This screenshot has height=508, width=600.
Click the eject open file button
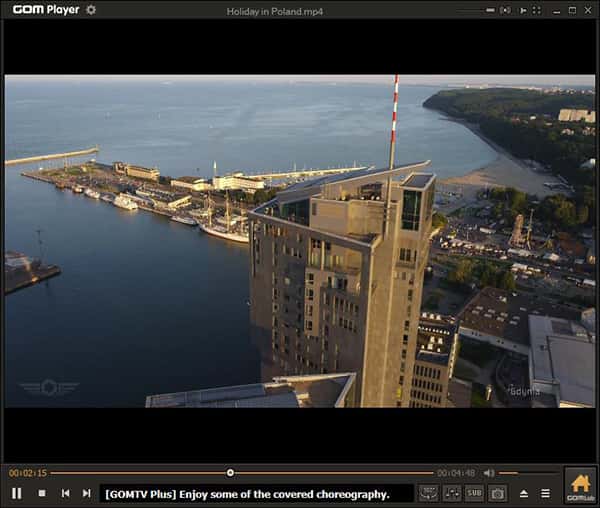pos(523,493)
